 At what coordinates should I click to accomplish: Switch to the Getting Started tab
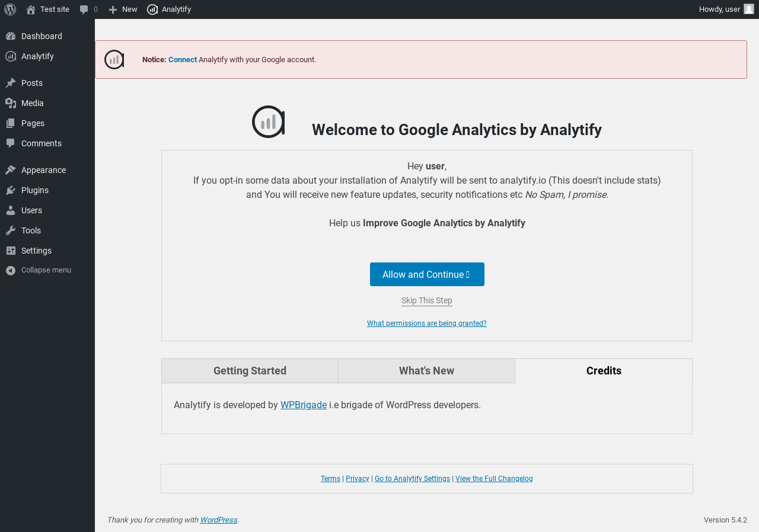point(250,371)
